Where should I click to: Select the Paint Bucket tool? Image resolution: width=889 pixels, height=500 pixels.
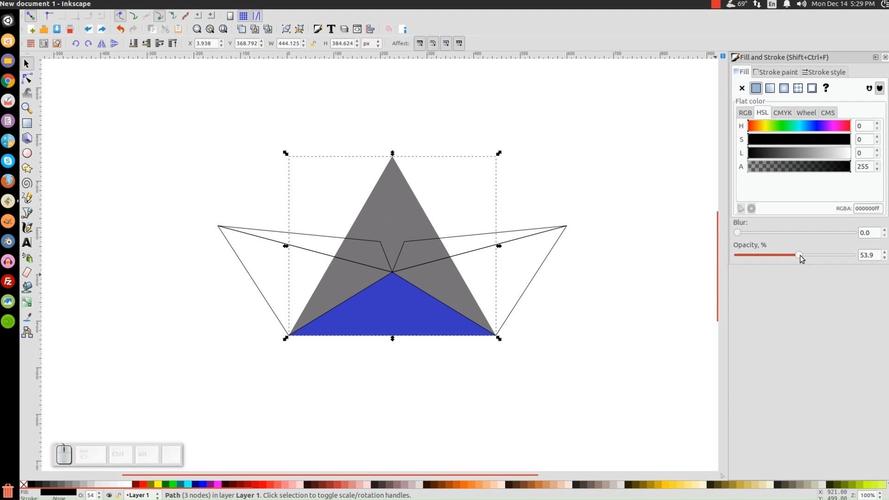click(x=27, y=287)
